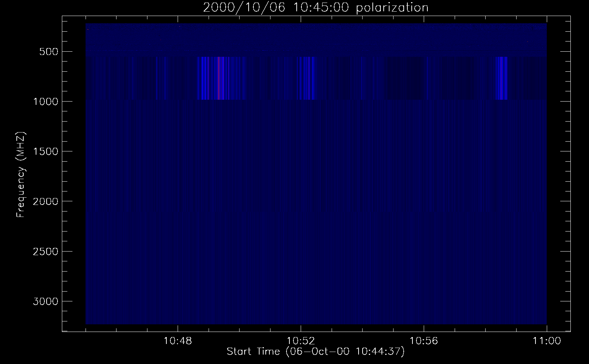Click the '10:52' time axis label
The width and height of the screenshot is (589, 364).
tap(301, 341)
